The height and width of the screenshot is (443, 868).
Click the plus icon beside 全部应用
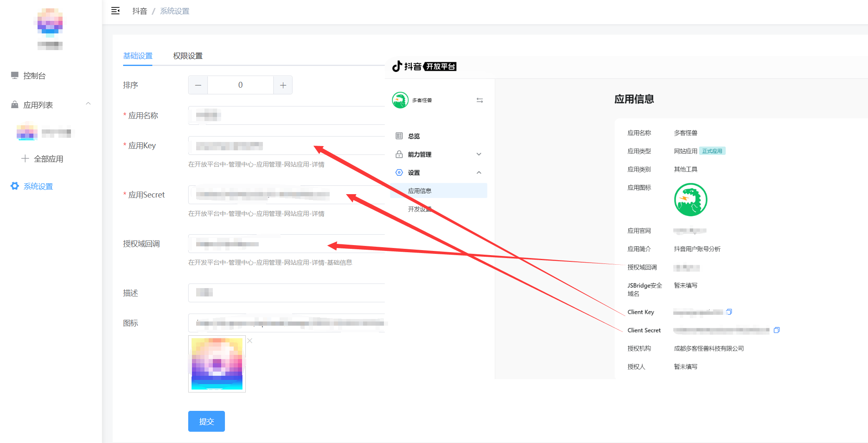point(25,158)
